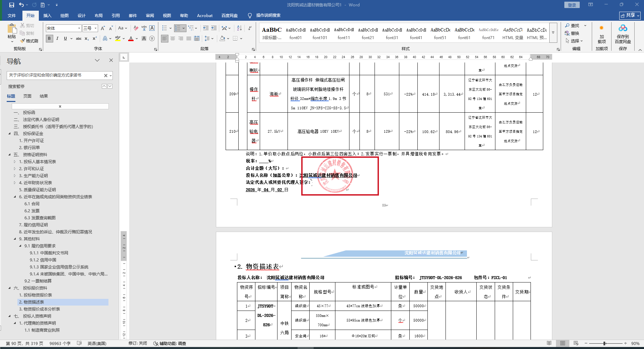The image size is (644, 349).
Task: Collapse the 9.1 履约信用要求 heading
Action: tap(20, 246)
